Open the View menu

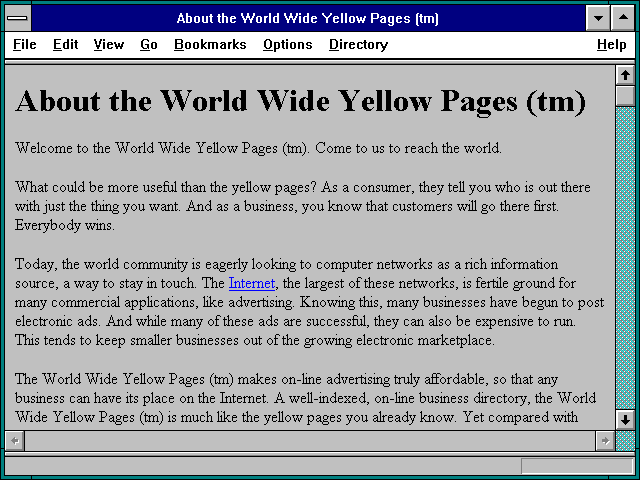tap(109, 44)
